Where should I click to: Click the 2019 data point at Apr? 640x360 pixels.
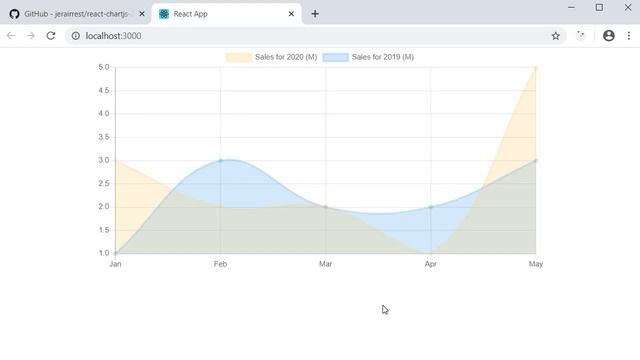click(x=431, y=207)
